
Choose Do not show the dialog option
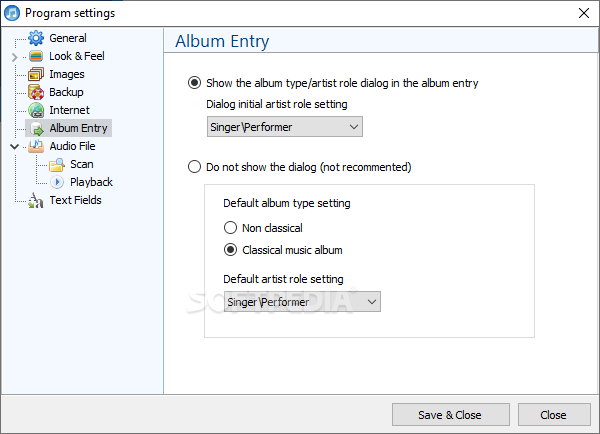click(194, 167)
